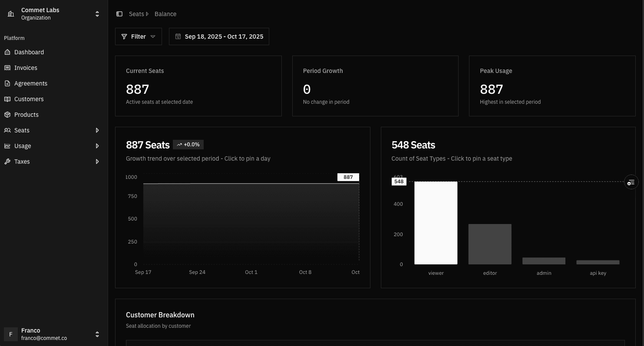Click the +0.0% growth badge

pos(188,144)
